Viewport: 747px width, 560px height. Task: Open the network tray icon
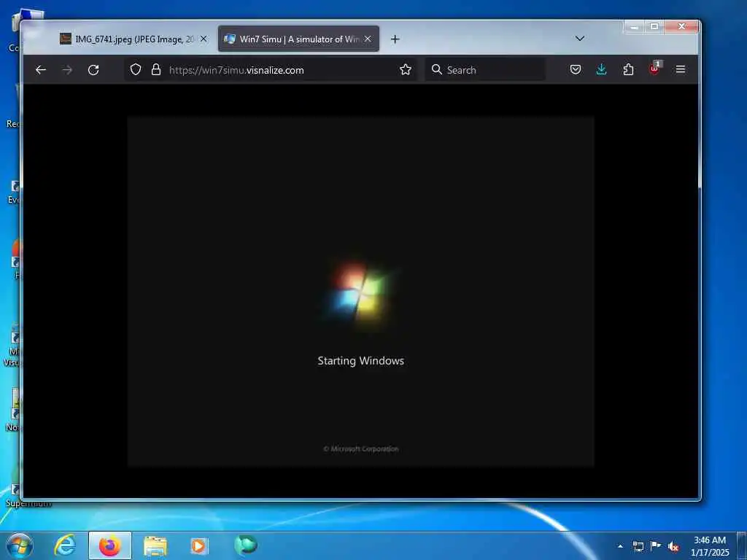638,546
